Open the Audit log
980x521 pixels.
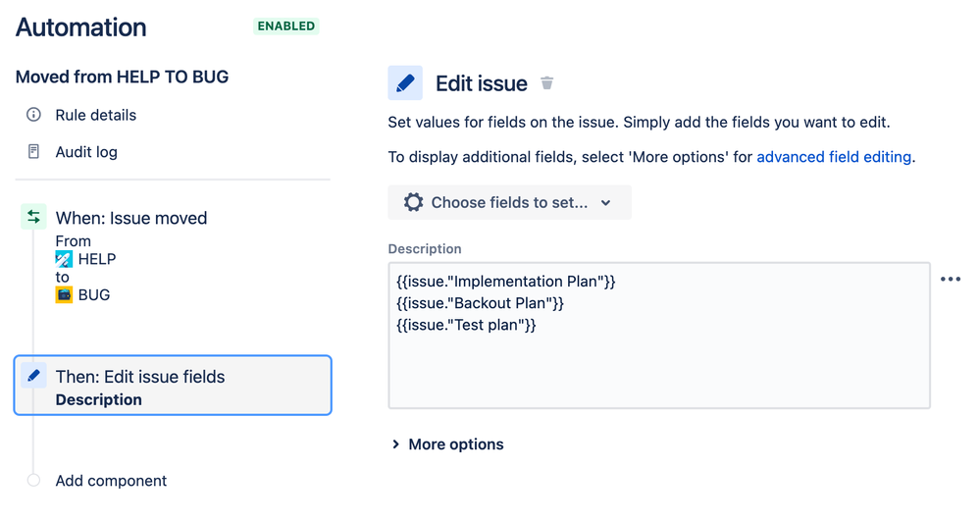(x=86, y=152)
